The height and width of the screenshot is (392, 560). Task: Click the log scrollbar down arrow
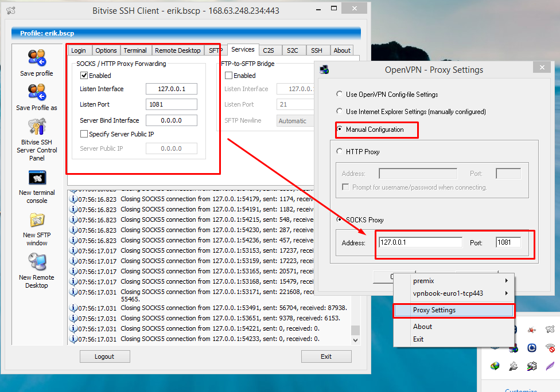[x=355, y=340]
